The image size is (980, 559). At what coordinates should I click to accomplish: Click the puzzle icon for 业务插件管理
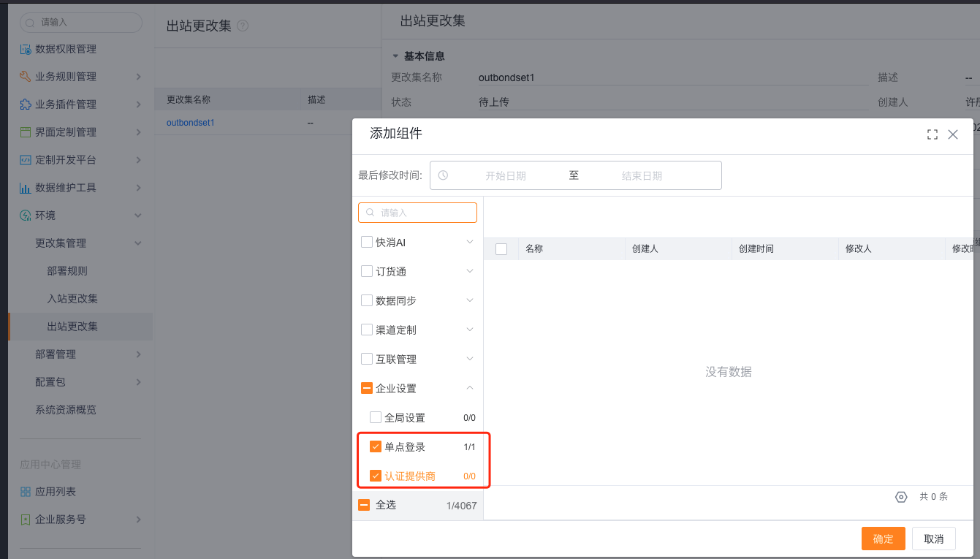[x=26, y=104]
